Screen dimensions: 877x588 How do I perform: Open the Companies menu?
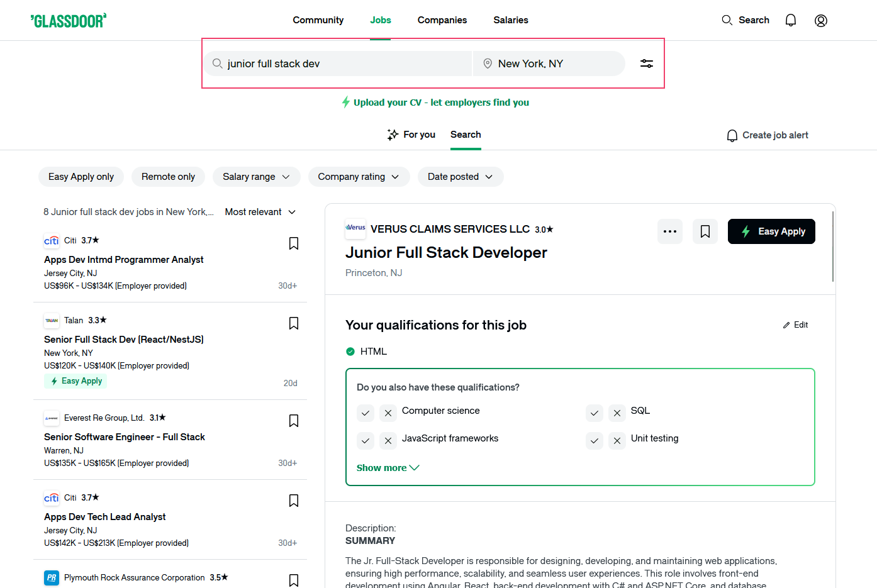[442, 20]
